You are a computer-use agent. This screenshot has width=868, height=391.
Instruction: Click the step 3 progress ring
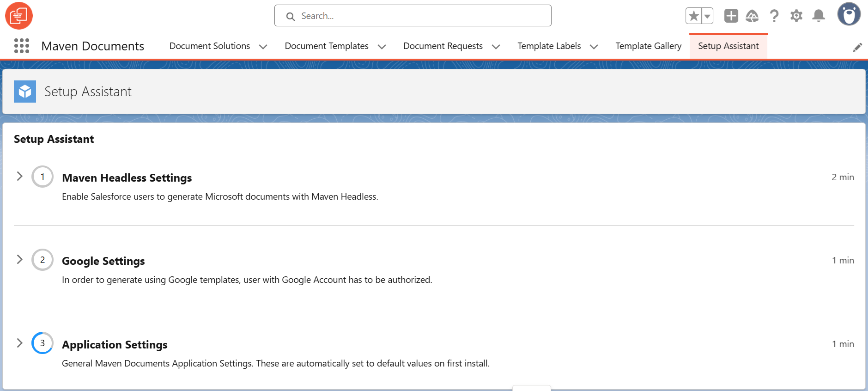pos(42,343)
